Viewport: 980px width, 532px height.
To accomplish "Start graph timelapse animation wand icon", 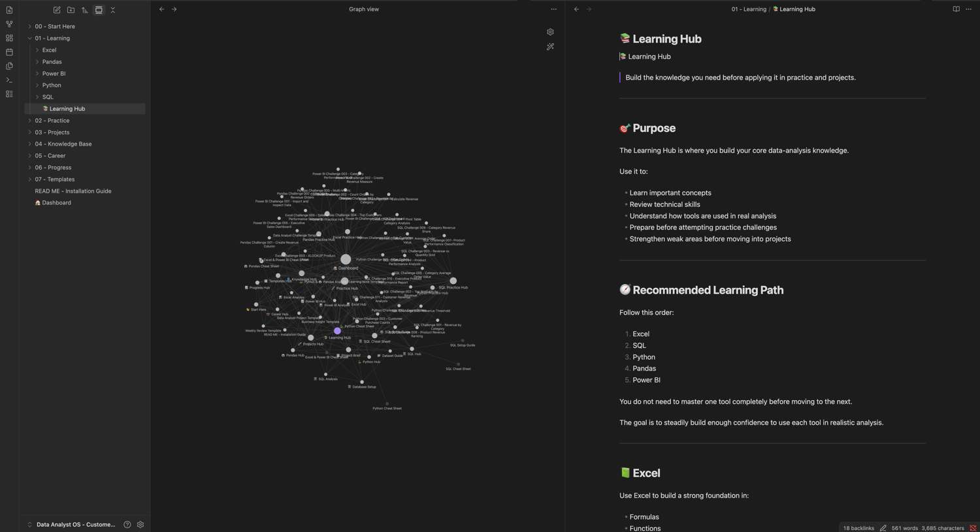I will pyautogui.click(x=550, y=47).
